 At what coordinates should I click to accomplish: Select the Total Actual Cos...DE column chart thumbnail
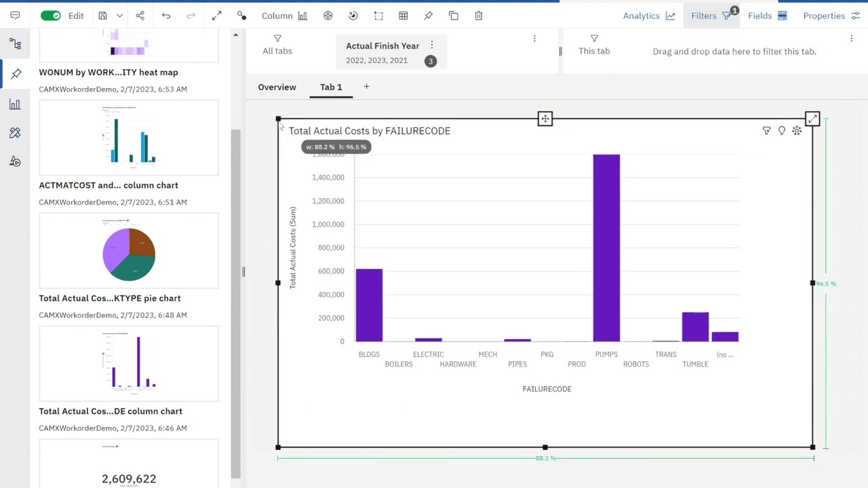click(x=129, y=364)
